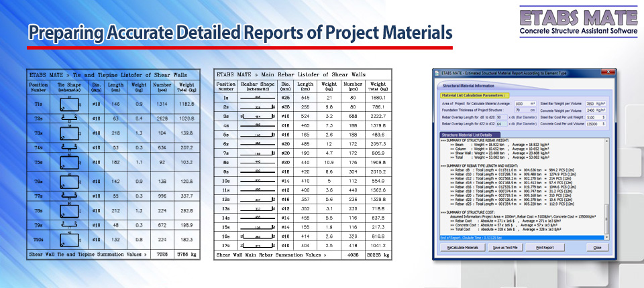Click the '3786 kg' tie total weight

click(186, 255)
